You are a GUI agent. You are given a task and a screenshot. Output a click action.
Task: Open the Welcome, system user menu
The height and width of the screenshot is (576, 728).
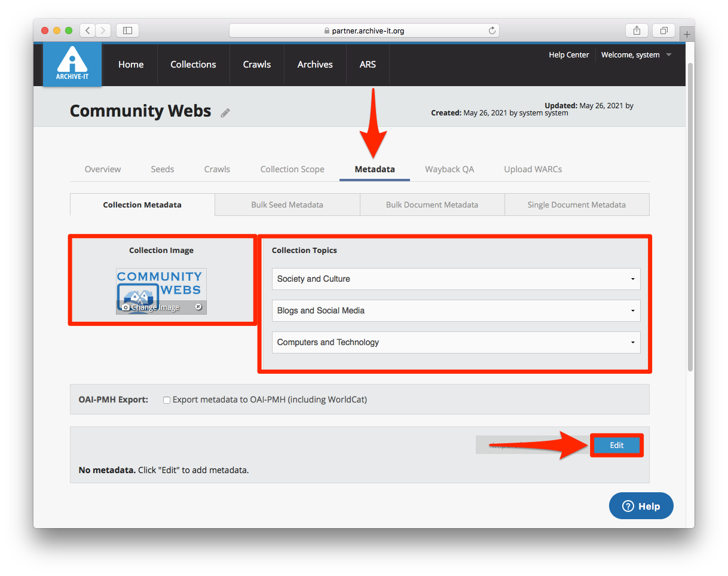(x=636, y=55)
